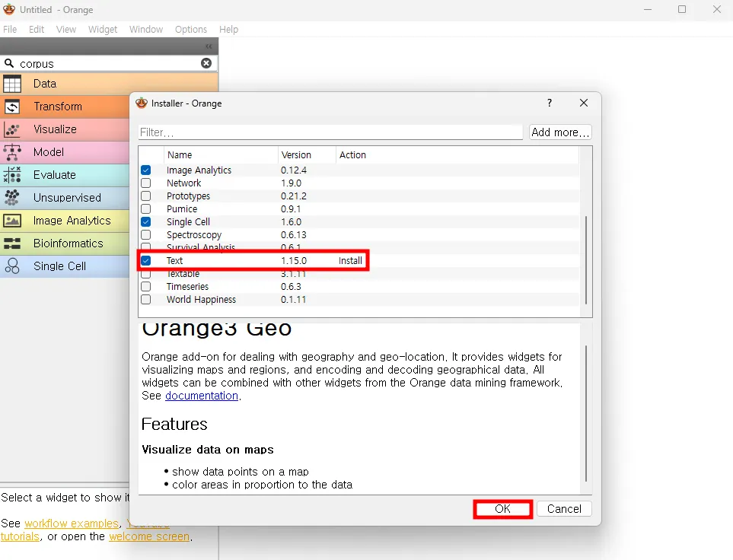Open the Widget menu
733x560 pixels.
[x=103, y=30]
